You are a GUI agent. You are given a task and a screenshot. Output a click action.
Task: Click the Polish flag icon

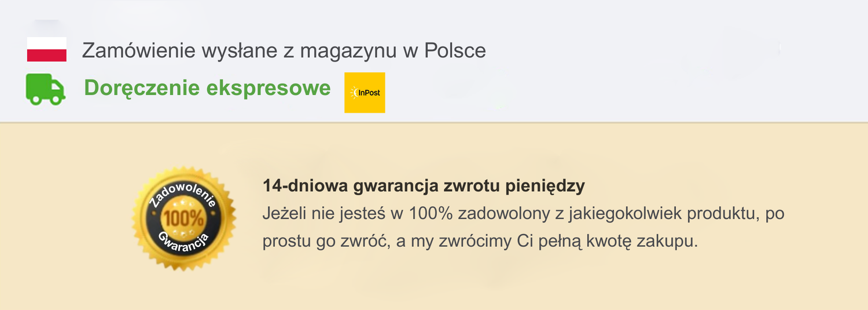[x=46, y=49]
